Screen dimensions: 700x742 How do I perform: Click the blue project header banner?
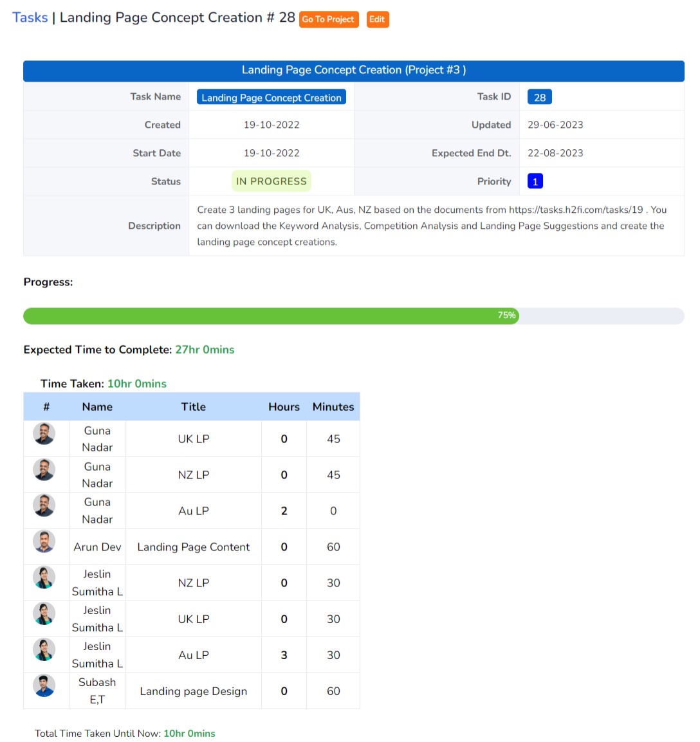[x=353, y=71]
